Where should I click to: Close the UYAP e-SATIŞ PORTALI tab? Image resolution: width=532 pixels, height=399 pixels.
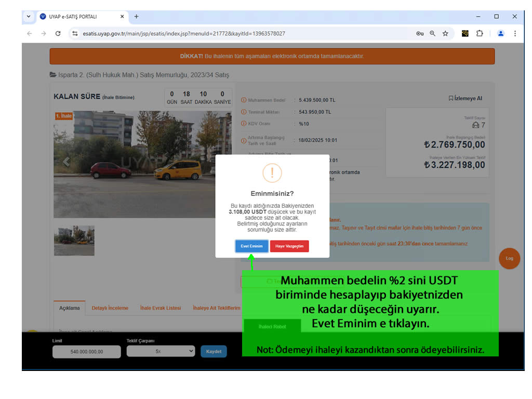[x=122, y=16]
